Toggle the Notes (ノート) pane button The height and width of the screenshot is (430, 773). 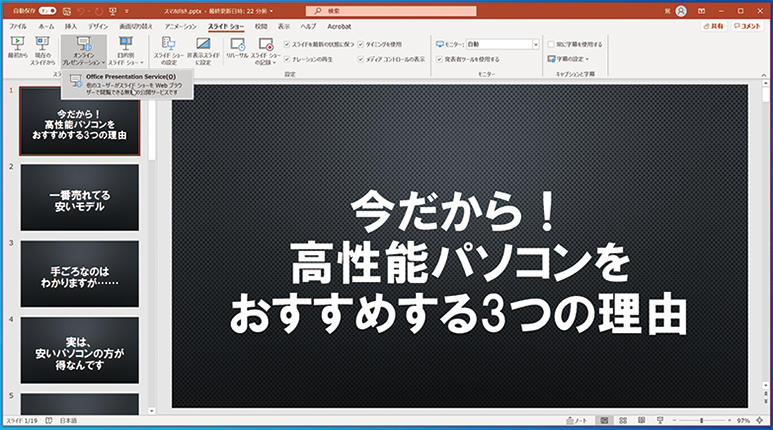pos(576,421)
